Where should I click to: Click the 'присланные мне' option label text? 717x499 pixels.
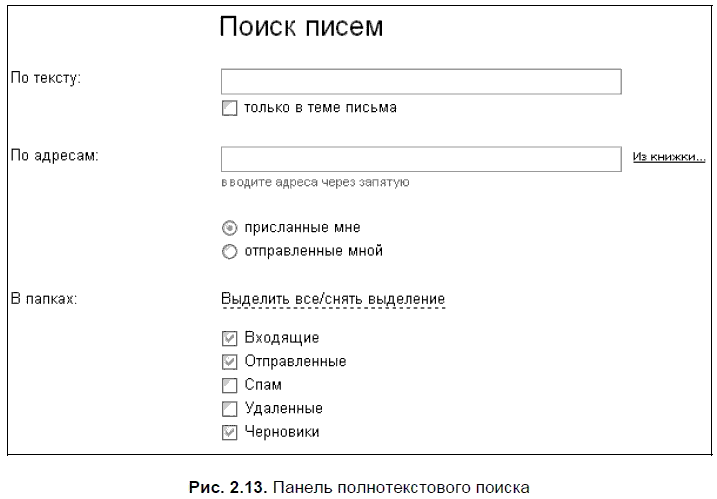click(303, 227)
